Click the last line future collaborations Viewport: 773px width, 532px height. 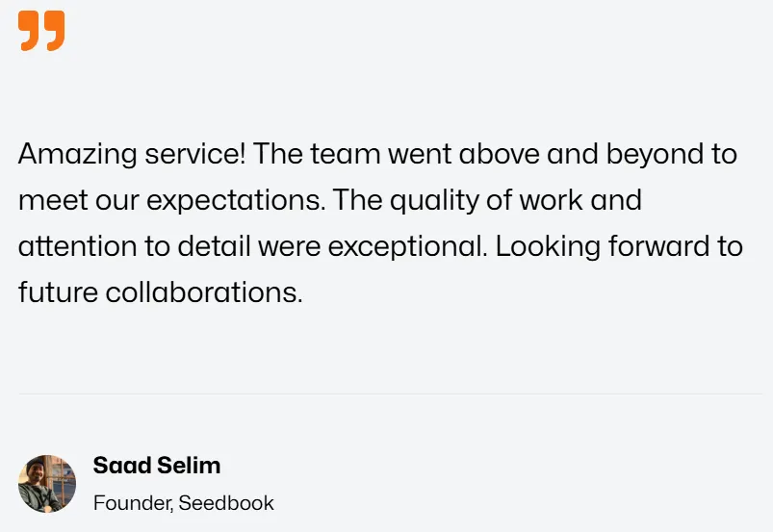pyautogui.click(x=160, y=292)
